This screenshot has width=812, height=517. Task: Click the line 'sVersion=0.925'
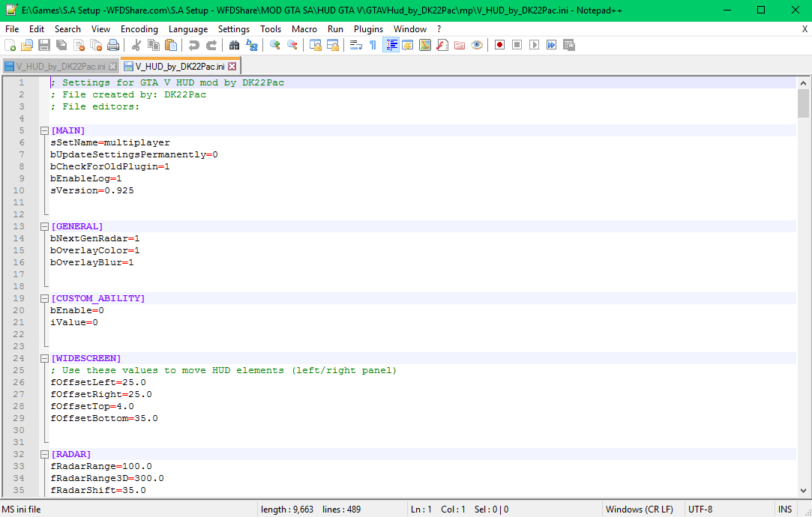click(91, 191)
